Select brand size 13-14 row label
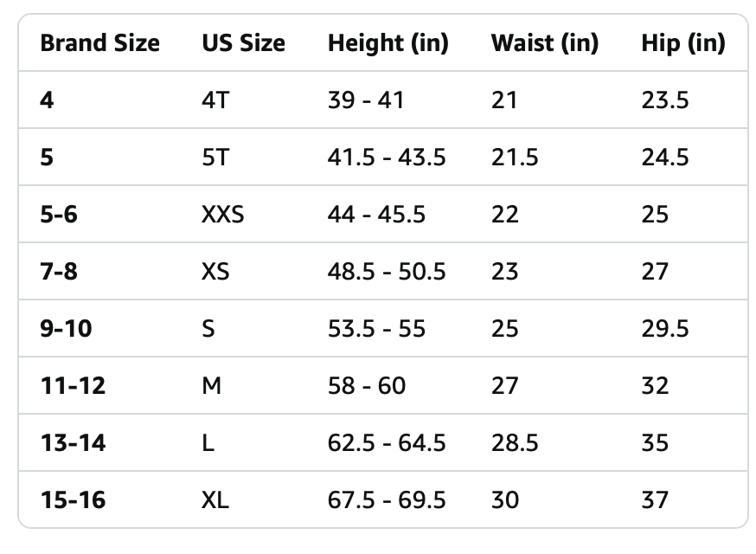The image size is (756, 554). (73, 442)
